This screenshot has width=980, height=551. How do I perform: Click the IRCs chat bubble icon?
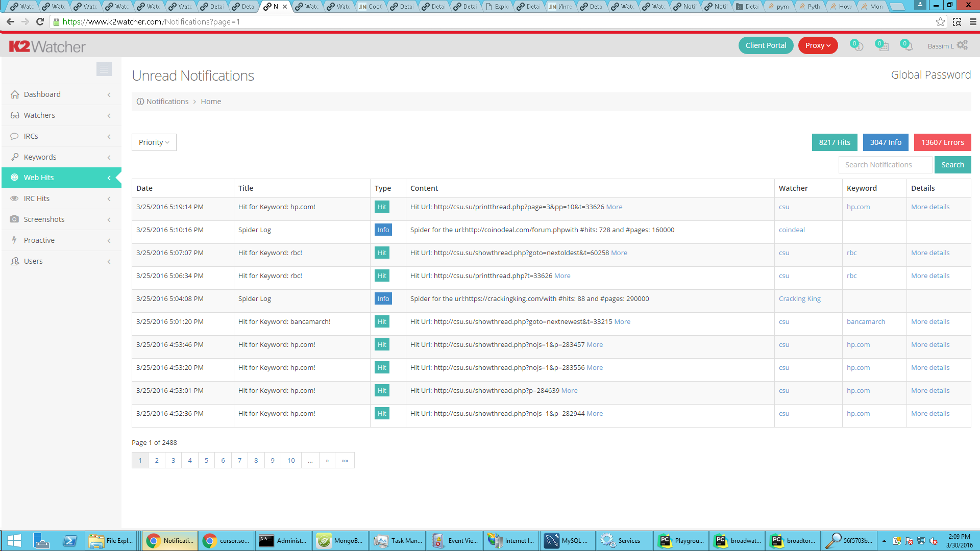[15, 136]
